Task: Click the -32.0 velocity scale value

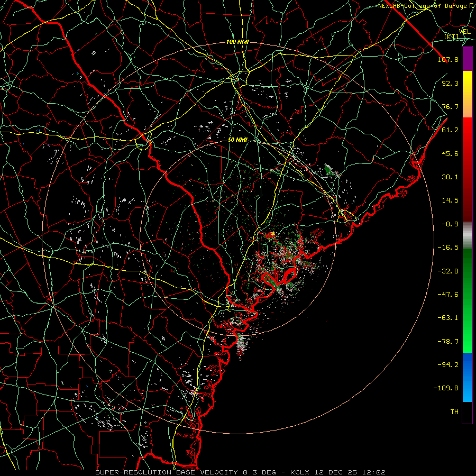Action: click(448, 271)
